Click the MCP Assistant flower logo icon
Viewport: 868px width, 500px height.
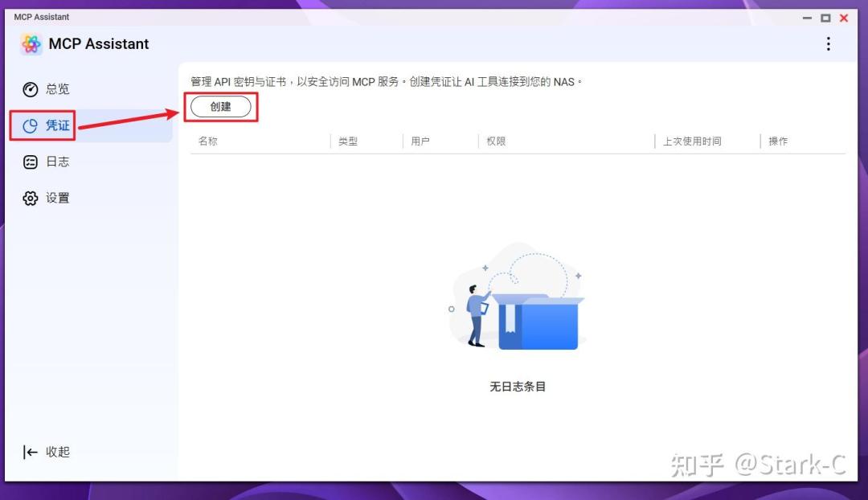(x=31, y=43)
